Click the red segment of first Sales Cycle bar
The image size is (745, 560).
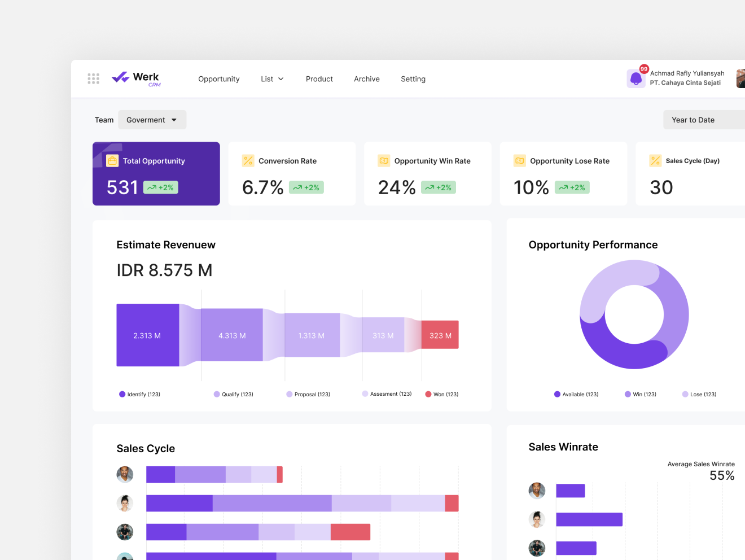click(280, 475)
